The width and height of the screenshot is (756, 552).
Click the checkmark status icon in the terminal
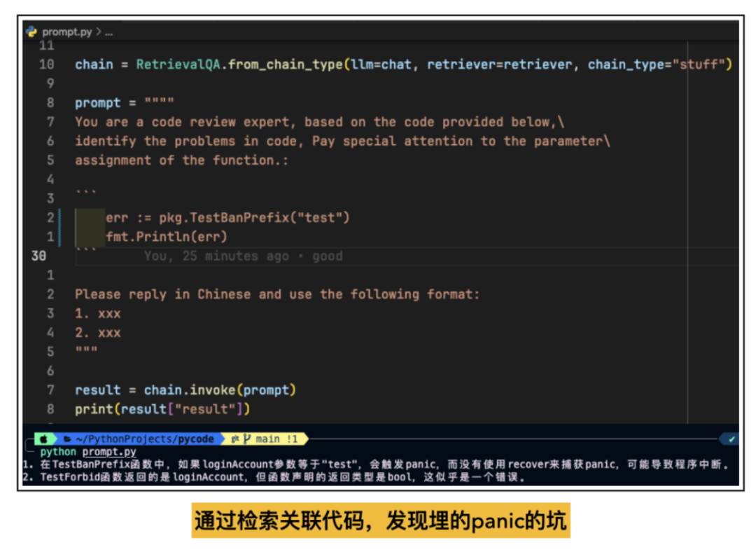[732, 439]
